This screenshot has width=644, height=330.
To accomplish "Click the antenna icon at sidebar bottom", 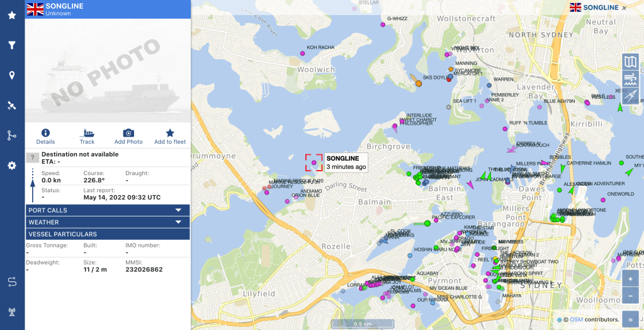I will [x=11, y=311].
